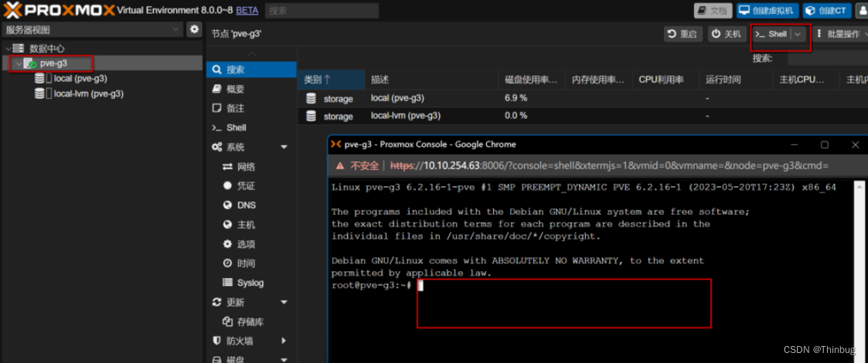The height and width of the screenshot is (363, 868).
Task: Open the server view settings gear
Action: coord(194,29)
